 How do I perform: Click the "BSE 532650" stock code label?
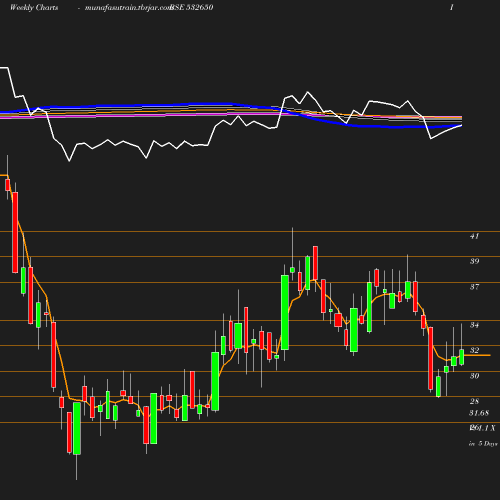192,7
